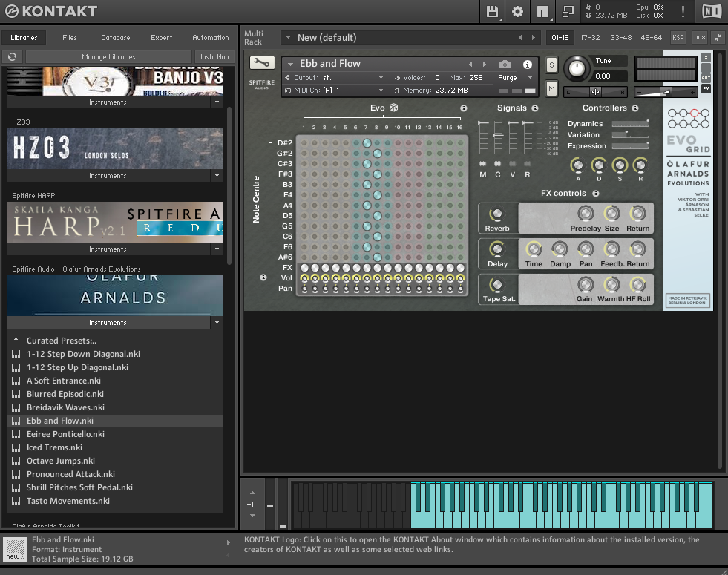
Task: Open Olafur Arnalds Evolutions Instruments dropdown arrow
Action: coord(217,322)
